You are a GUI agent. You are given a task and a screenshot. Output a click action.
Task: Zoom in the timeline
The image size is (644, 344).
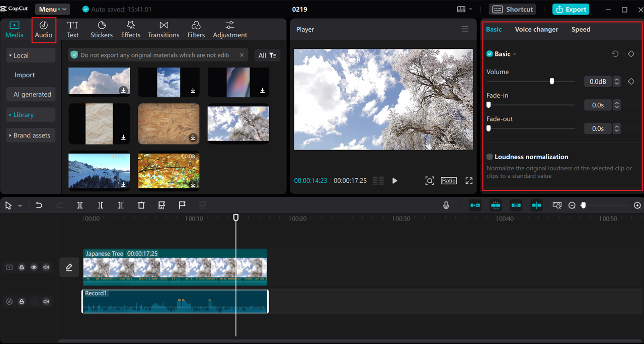[637, 205]
